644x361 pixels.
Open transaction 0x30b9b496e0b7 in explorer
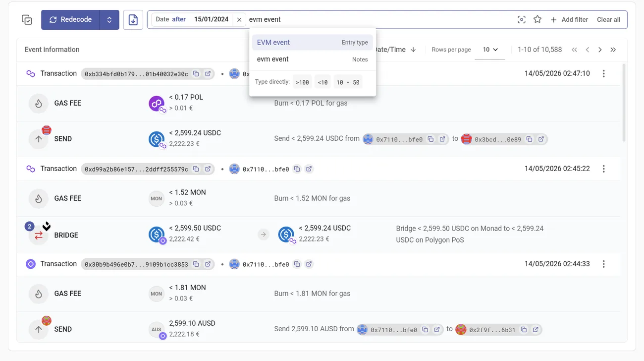(x=208, y=264)
